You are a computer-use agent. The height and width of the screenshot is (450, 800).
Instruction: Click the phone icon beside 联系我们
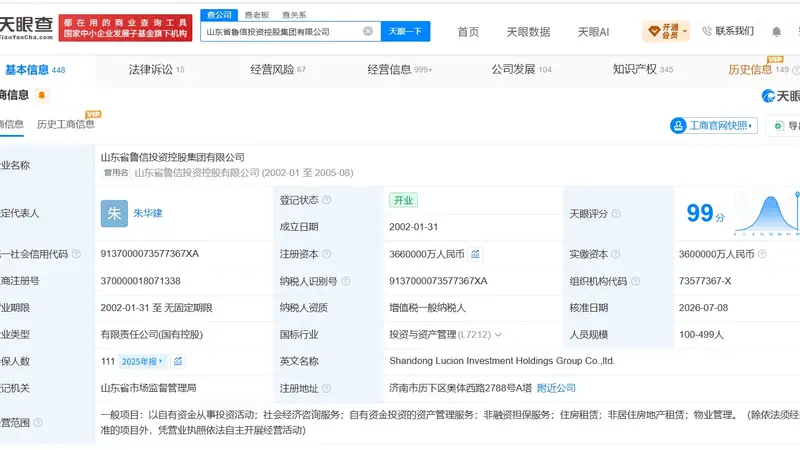[x=707, y=31]
